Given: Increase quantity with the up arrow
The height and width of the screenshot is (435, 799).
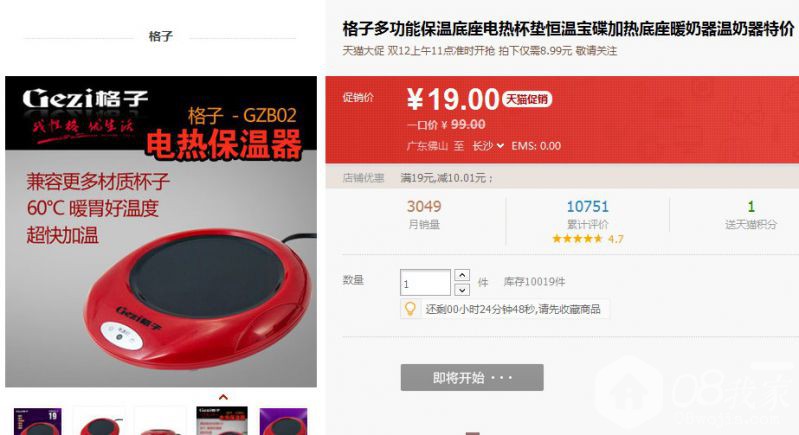Looking at the screenshot, I should (x=462, y=275).
